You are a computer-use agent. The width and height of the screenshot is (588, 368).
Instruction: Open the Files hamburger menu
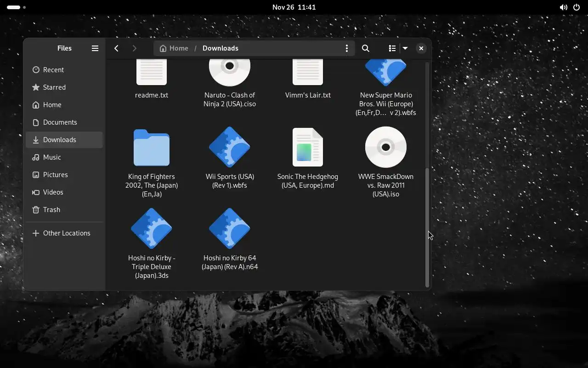(95, 48)
